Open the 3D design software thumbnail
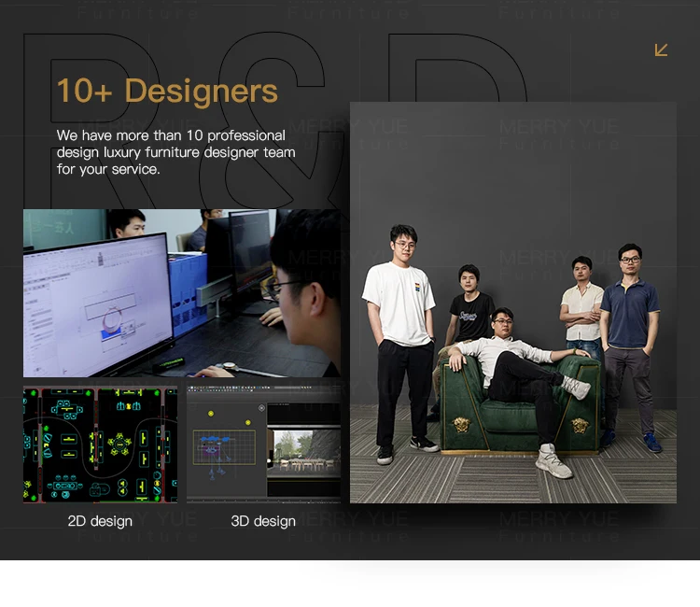This screenshot has height=607, width=700. 263,445
